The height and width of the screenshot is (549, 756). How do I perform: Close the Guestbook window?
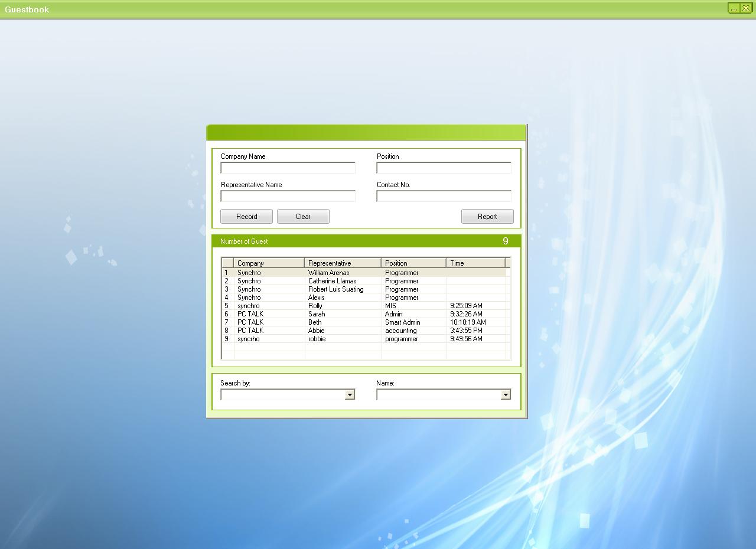746,9
